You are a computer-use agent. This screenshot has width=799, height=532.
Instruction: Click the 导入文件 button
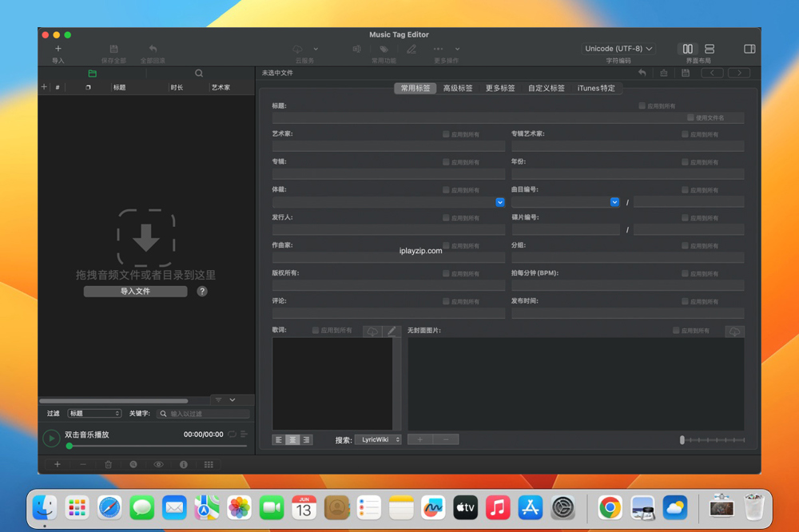click(x=135, y=291)
